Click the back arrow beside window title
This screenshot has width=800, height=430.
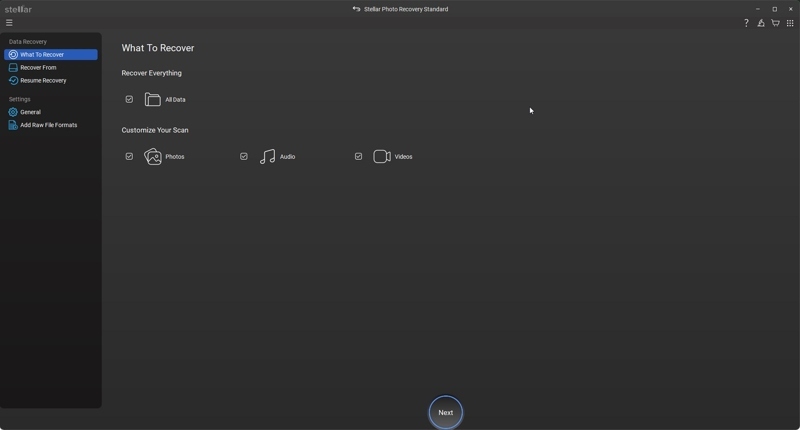point(356,9)
